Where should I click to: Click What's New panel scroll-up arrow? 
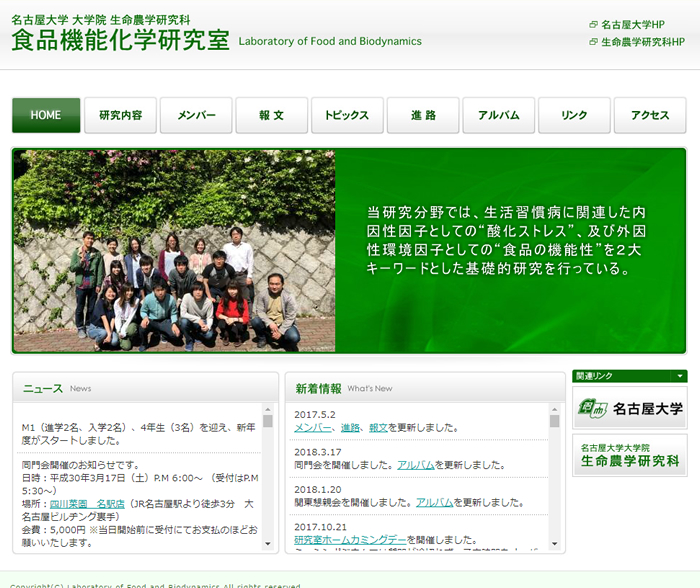[x=554, y=409]
